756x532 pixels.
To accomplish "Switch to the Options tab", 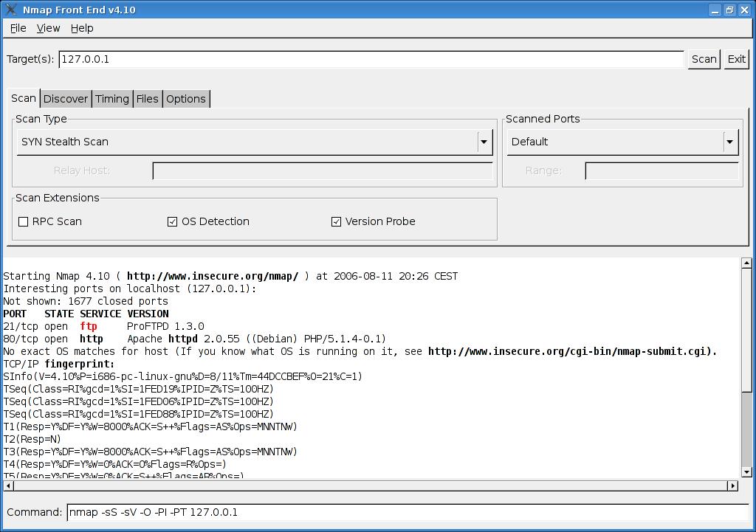I will (x=185, y=99).
